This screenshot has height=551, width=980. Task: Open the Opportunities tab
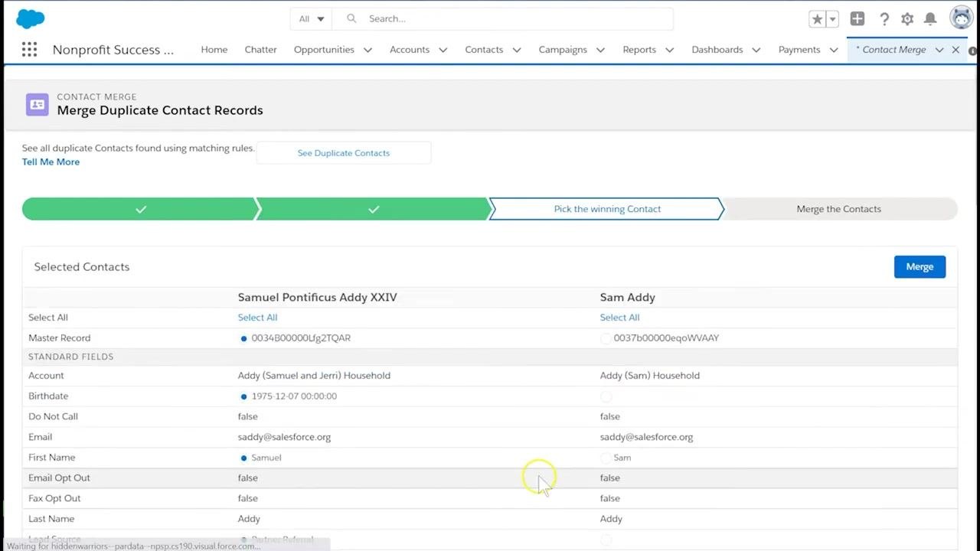click(324, 50)
